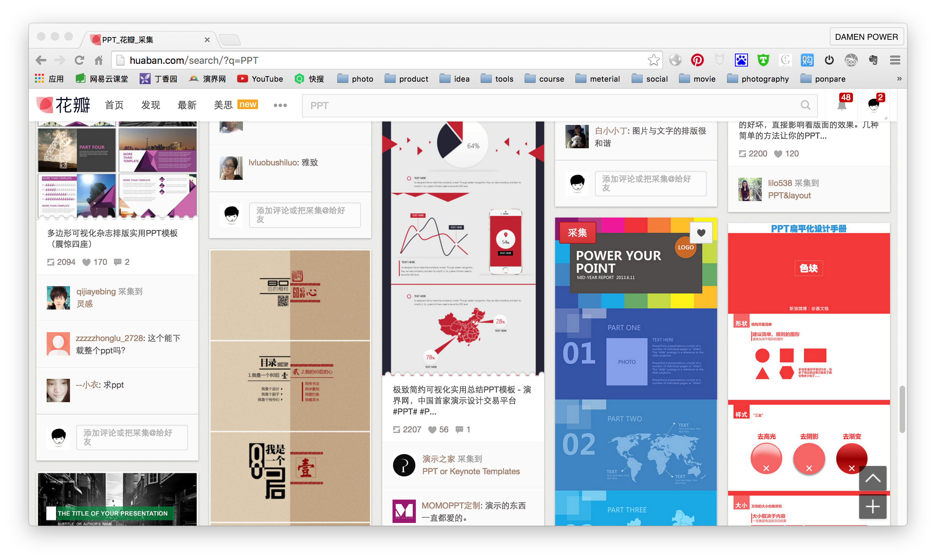The width and height of the screenshot is (936, 560).
Task: Open notifications bell with 48 badge
Action: point(842,105)
